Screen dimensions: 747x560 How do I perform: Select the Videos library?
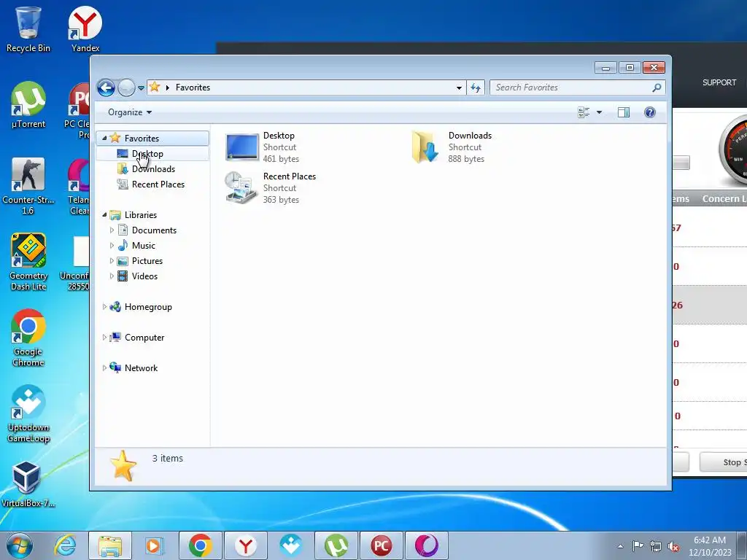[x=144, y=276]
